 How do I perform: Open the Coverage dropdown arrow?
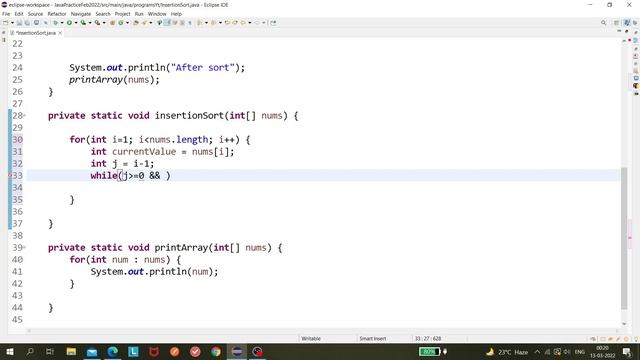[x=90, y=23]
